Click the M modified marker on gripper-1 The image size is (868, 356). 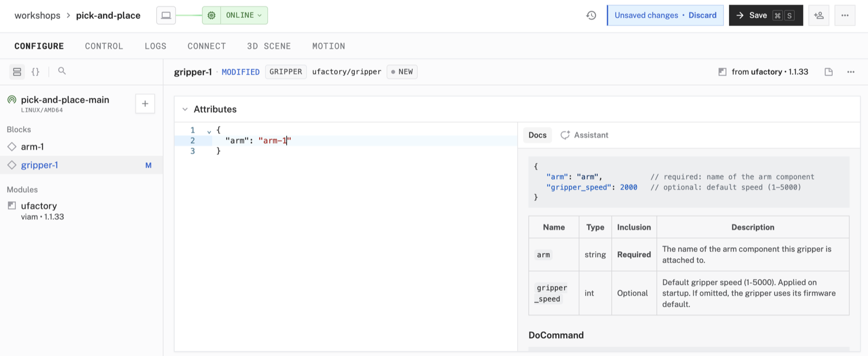148,166
